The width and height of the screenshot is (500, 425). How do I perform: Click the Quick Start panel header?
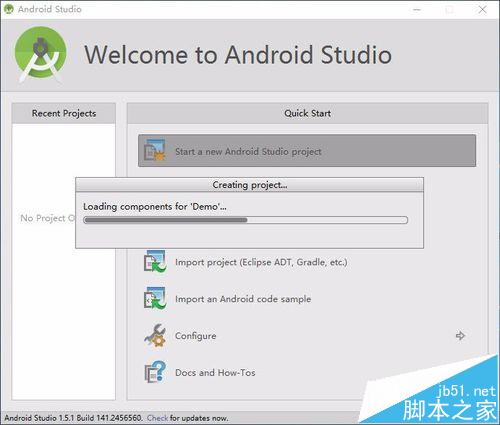[x=307, y=113]
